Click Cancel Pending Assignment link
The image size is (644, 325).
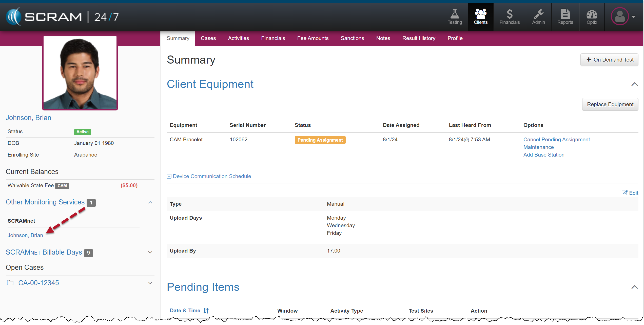click(556, 140)
